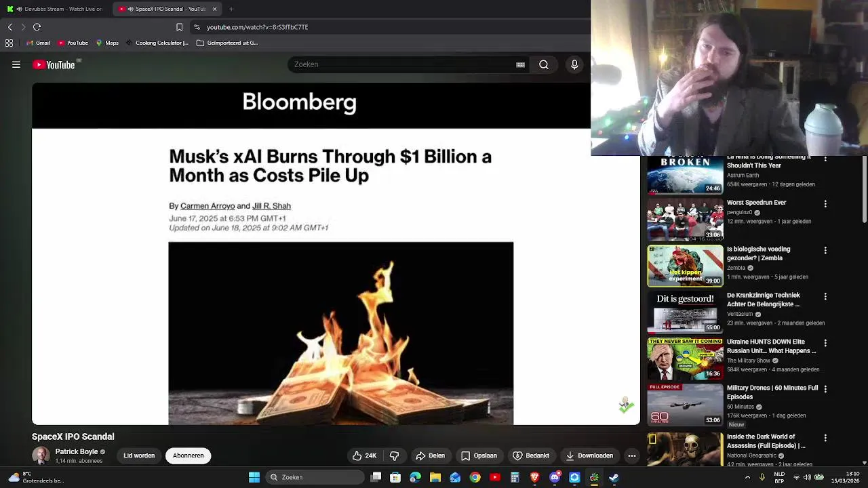Open Discord from the taskbar

(x=555, y=477)
